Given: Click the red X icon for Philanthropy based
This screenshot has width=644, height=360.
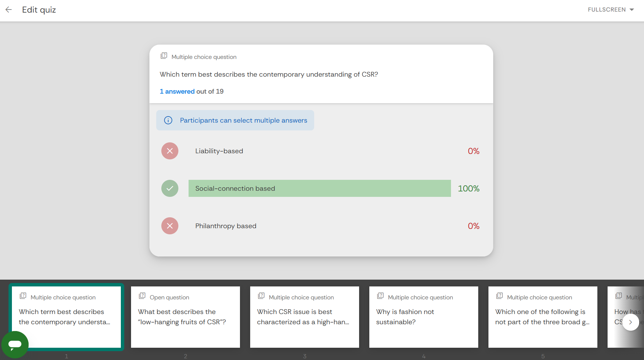Looking at the screenshot, I should tap(170, 226).
